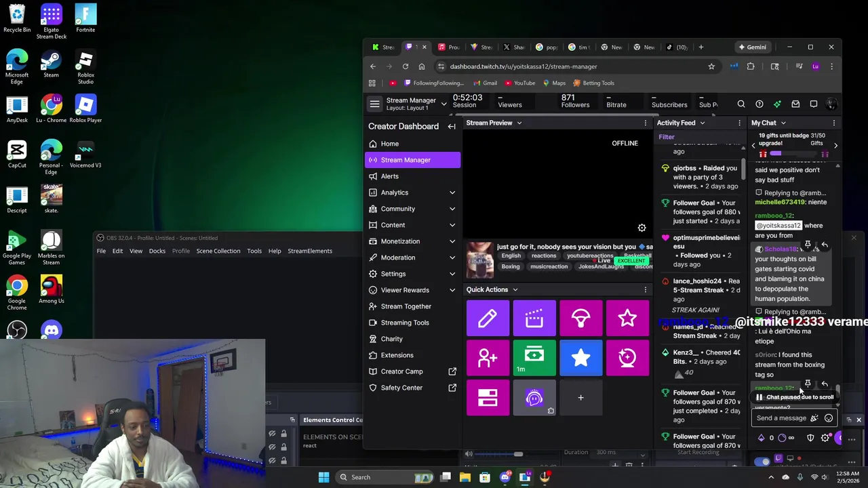
Task: Open Tools menu in OBS window
Action: pyautogui.click(x=254, y=251)
